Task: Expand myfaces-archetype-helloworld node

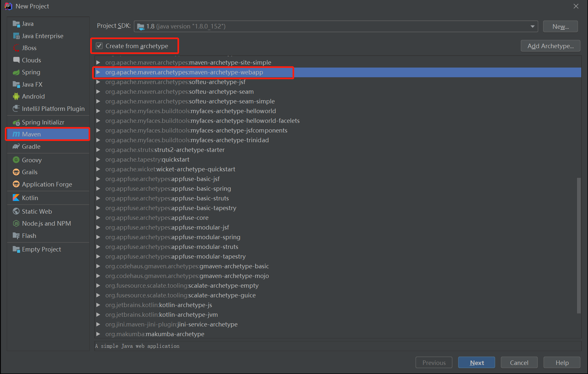Action: pos(98,111)
